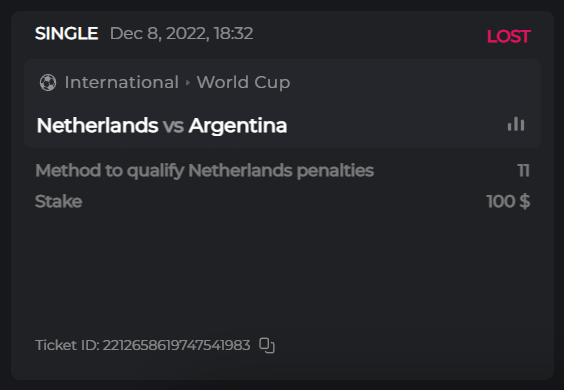
Task: Click the Ticket ID number text
Action: (177, 345)
